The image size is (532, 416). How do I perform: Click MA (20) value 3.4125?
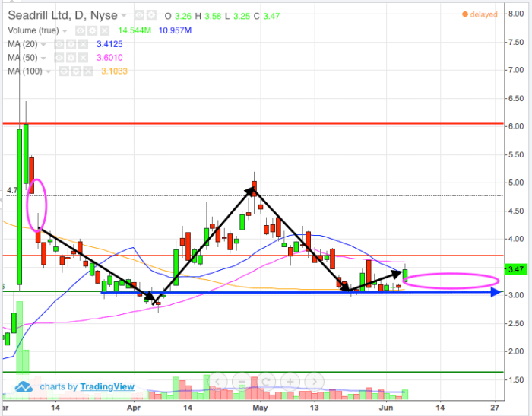click(x=109, y=44)
